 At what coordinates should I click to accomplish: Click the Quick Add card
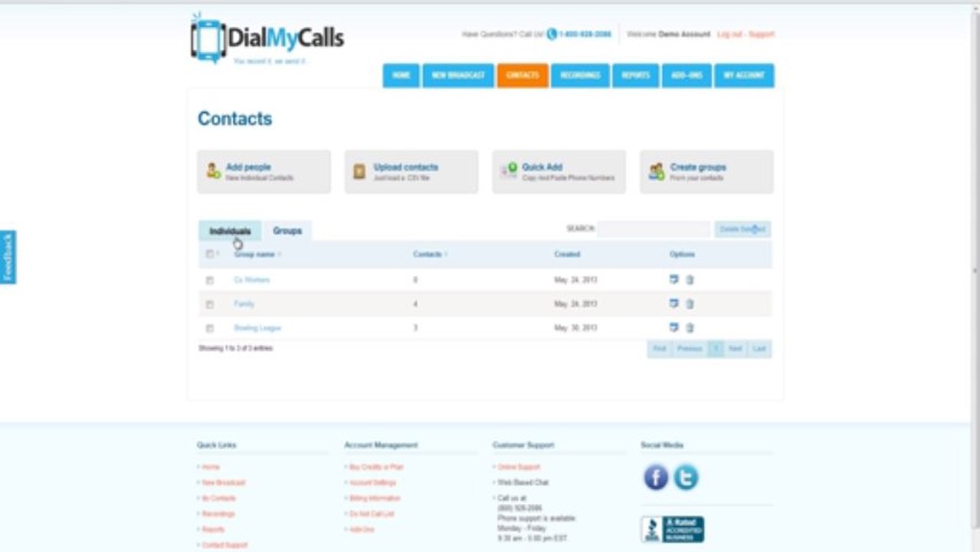pos(559,172)
